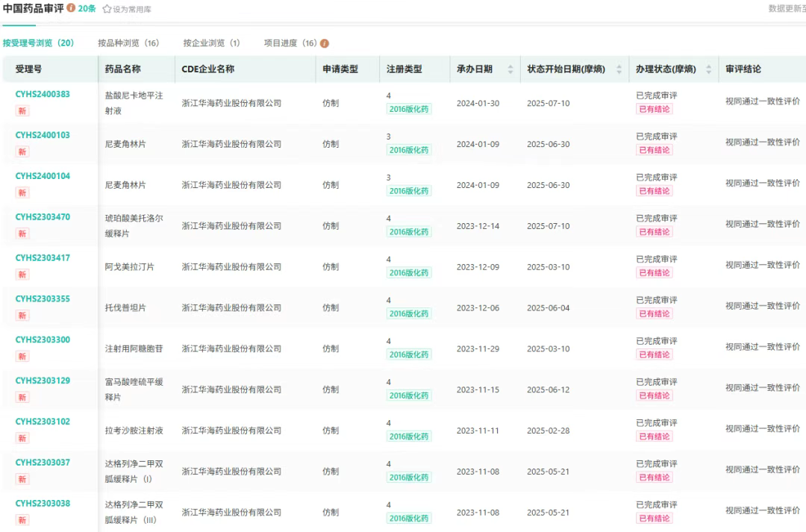Switch to 按企业浏览 (1) tab
The height and width of the screenshot is (532, 806).
pyautogui.click(x=211, y=43)
